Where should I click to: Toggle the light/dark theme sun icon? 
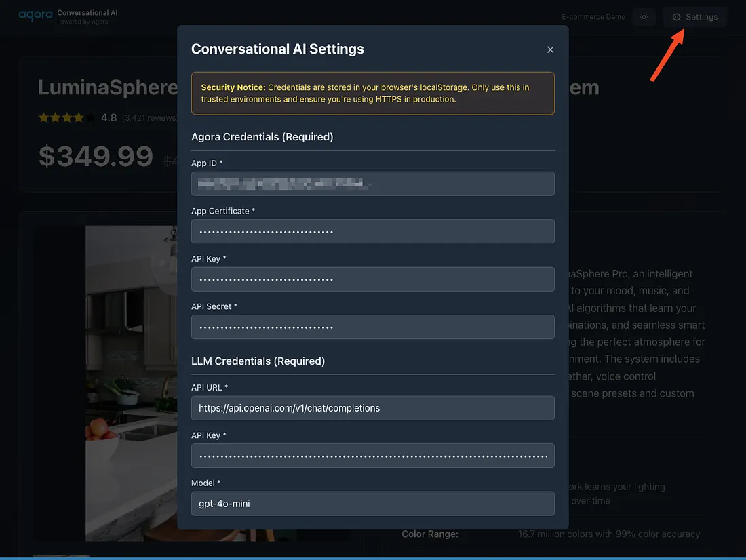click(x=644, y=17)
